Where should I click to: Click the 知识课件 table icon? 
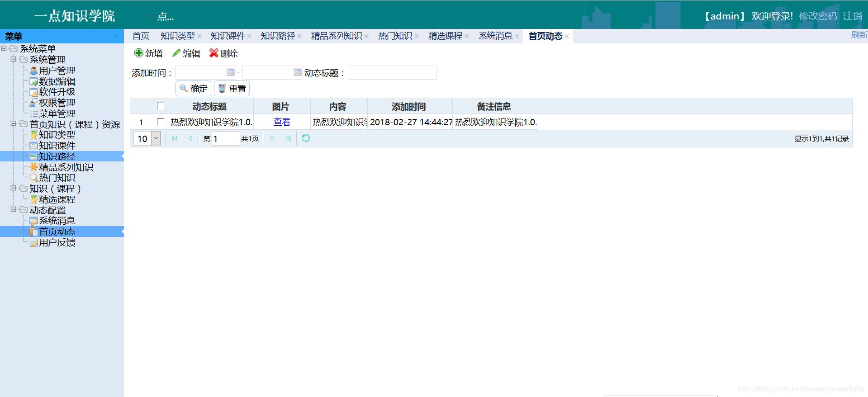(33, 146)
